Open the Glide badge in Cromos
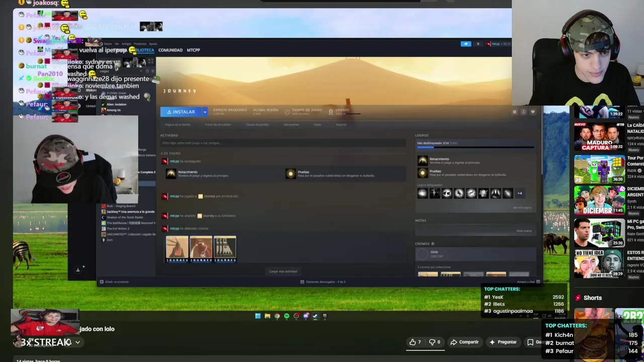 pos(475,254)
